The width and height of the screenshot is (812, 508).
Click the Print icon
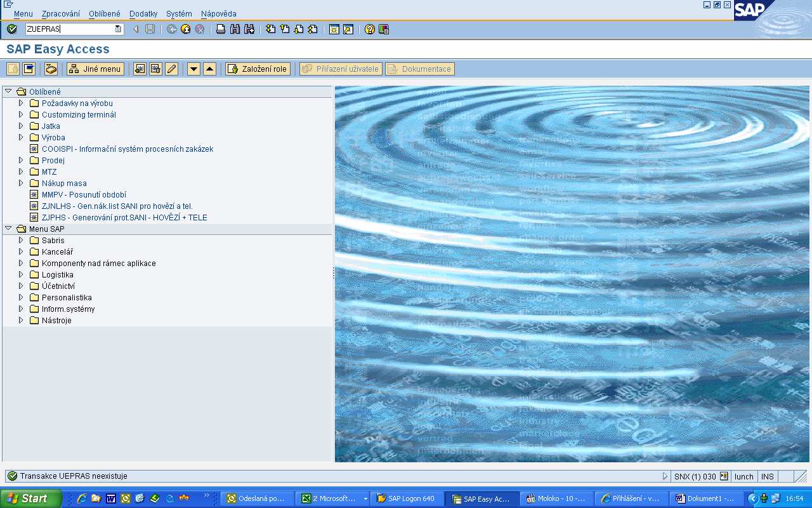(221, 29)
